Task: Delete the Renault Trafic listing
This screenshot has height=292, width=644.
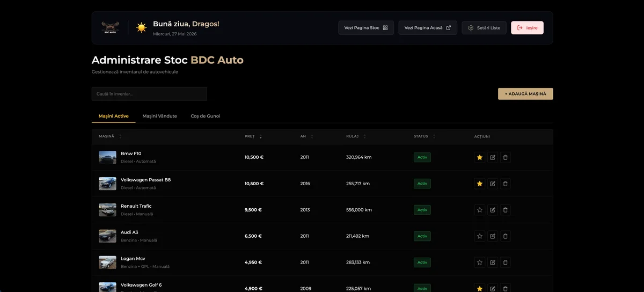Action: pyautogui.click(x=505, y=210)
